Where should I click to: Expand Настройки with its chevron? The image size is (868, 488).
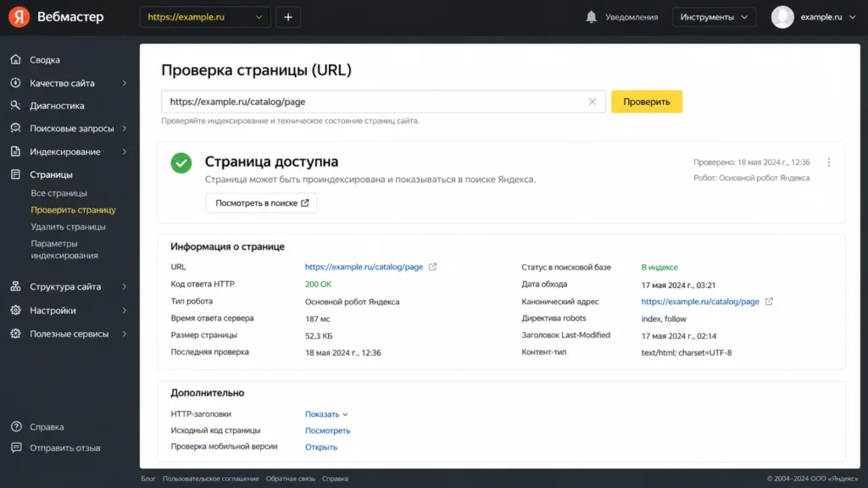tap(124, 310)
